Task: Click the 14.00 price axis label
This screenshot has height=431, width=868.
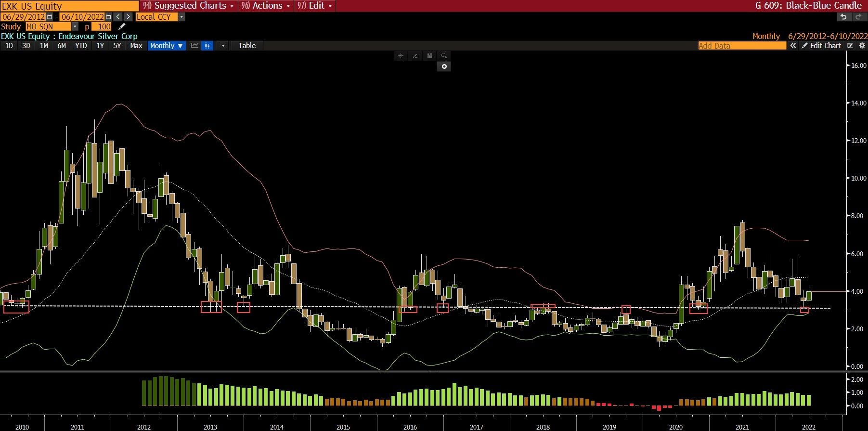Action: click(x=859, y=103)
